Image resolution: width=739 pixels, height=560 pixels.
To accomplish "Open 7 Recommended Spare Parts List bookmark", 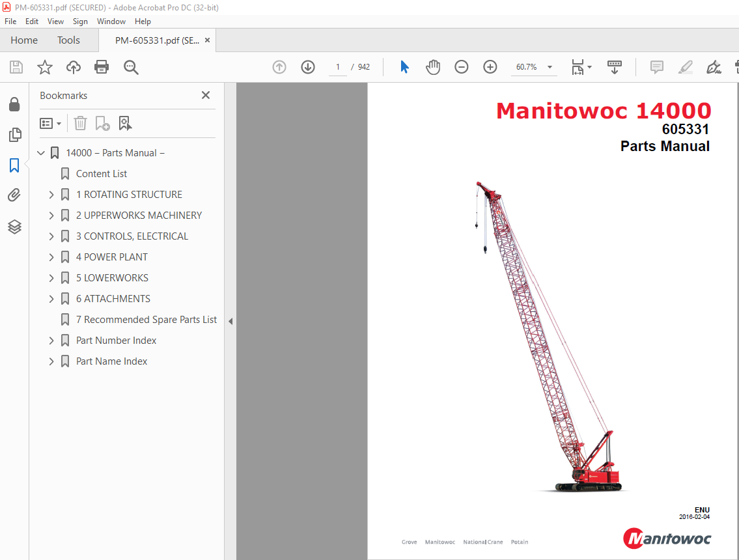I will tap(146, 320).
